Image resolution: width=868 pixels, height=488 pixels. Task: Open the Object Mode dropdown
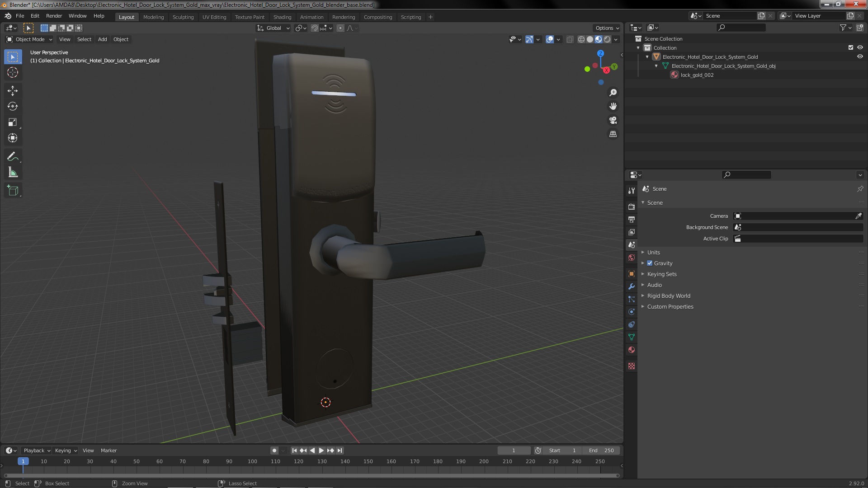29,39
